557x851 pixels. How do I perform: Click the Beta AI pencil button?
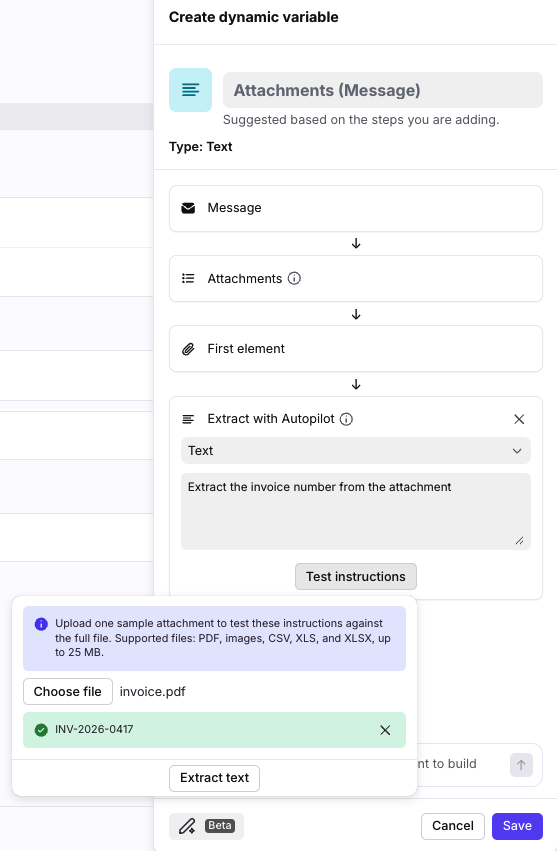(206, 826)
